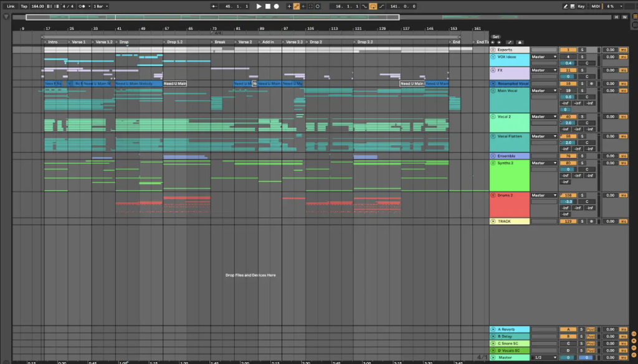Image resolution: width=638 pixels, height=364 pixels.
Task: Click the lock envelopes icon below Set
Action: click(520, 42)
